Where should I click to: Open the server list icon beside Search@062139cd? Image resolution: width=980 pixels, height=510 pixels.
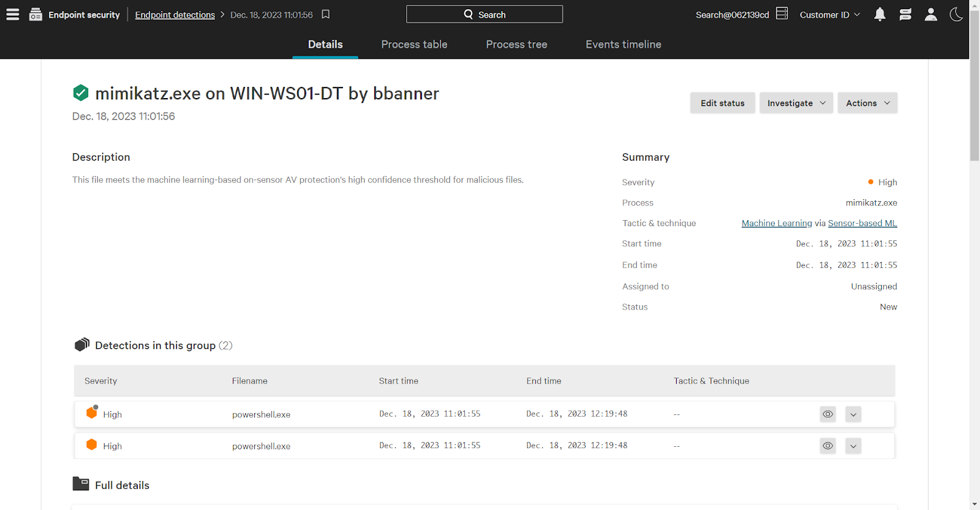click(782, 13)
